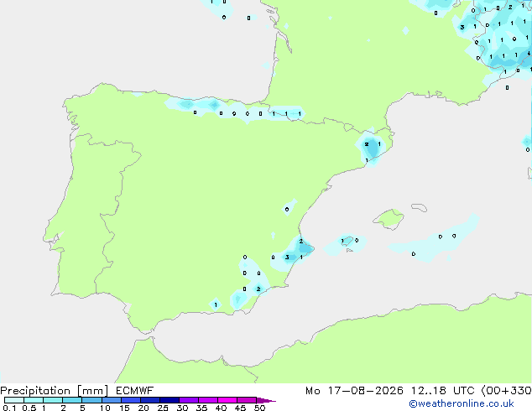This screenshot has height=411, width=532.
Task: Click the '15' legend value label
Action: click(x=124, y=408)
